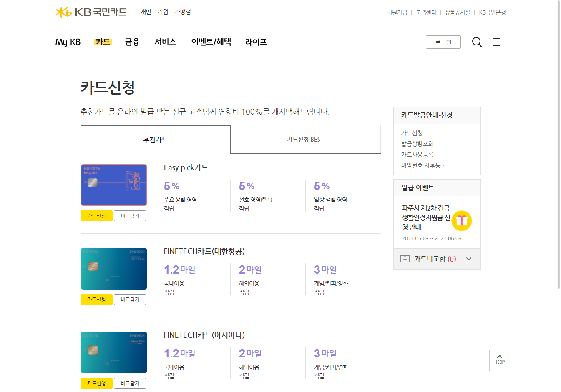Open the 서비스 main menu
Viewport: 561px width, 392px height.
166,42
